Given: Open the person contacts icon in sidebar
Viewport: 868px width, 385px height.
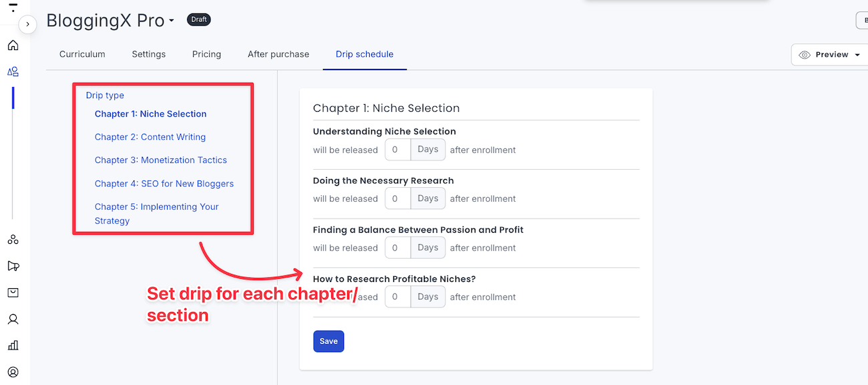Looking at the screenshot, I should click(13, 319).
